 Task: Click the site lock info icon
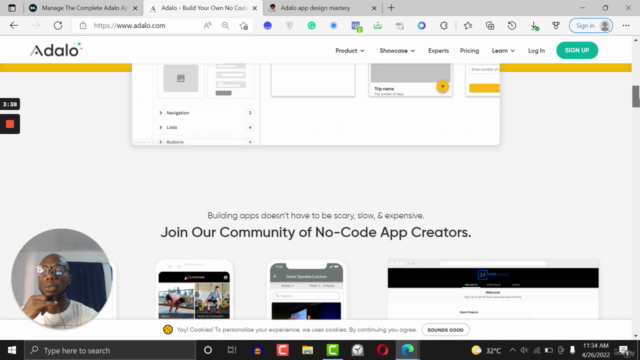pos(83,25)
